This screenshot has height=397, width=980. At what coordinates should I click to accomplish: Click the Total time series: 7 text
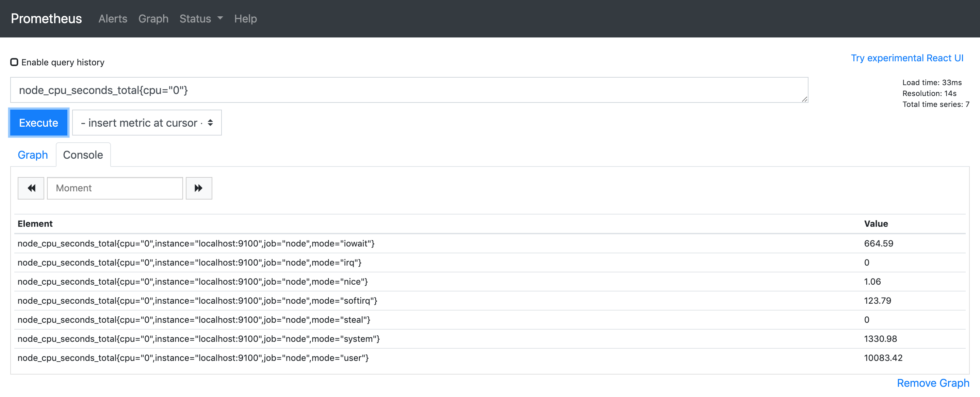(935, 104)
